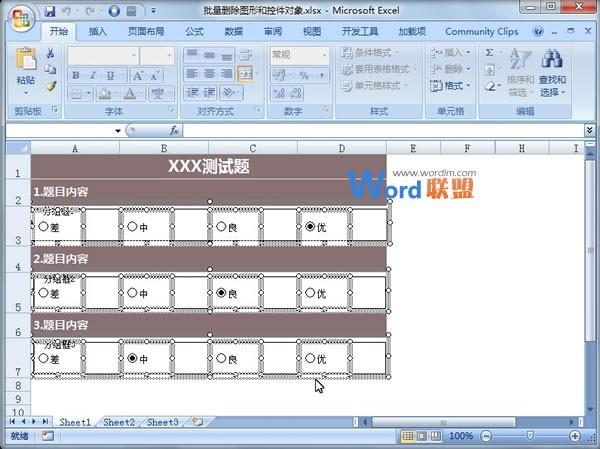Click Sort and Filter icon
The height and width of the screenshot is (449, 600).
pyautogui.click(x=521, y=60)
